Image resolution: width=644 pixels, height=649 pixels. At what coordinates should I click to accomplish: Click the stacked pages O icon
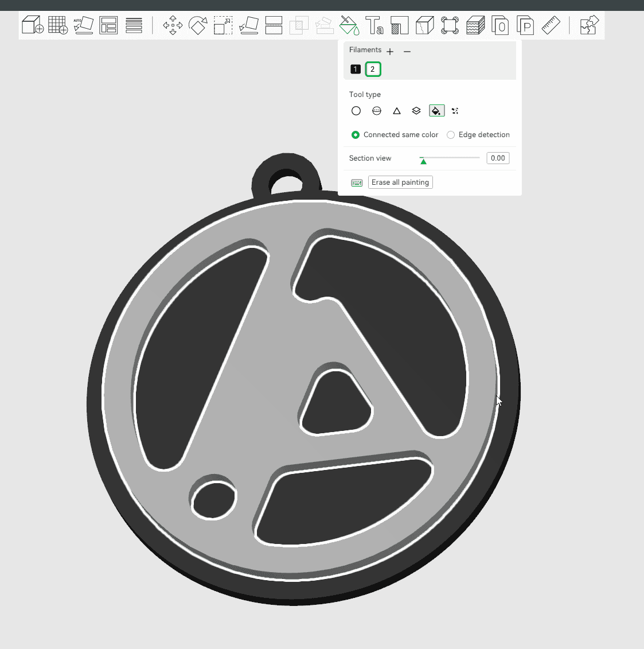pos(500,25)
